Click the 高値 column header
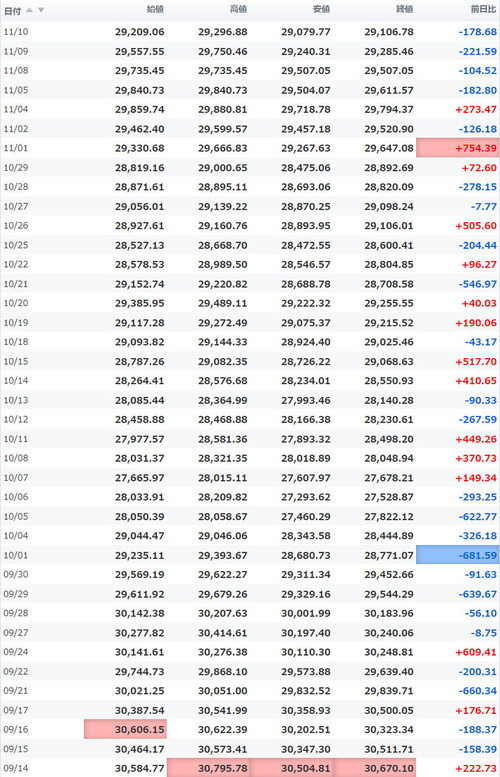This screenshot has height=777, width=500. point(238,9)
